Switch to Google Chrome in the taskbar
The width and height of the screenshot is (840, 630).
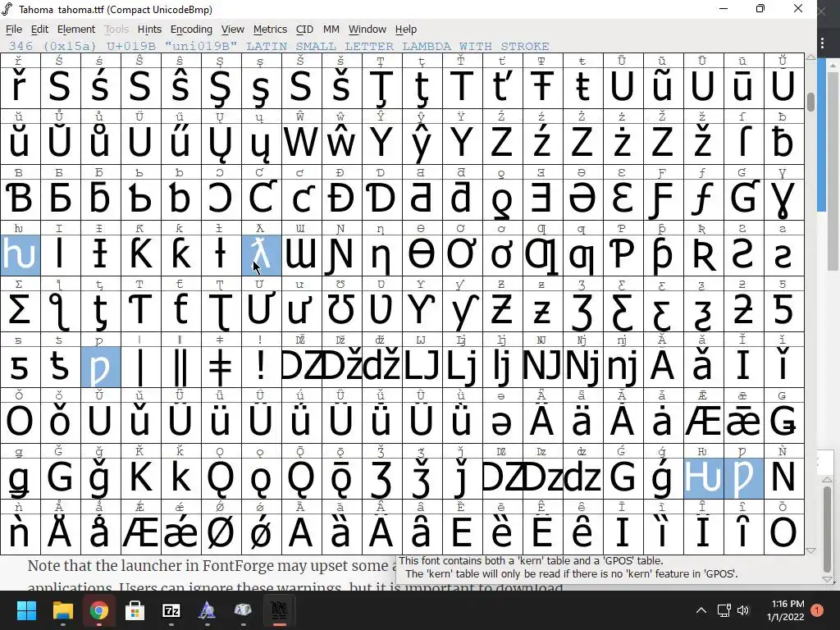tap(98, 610)
